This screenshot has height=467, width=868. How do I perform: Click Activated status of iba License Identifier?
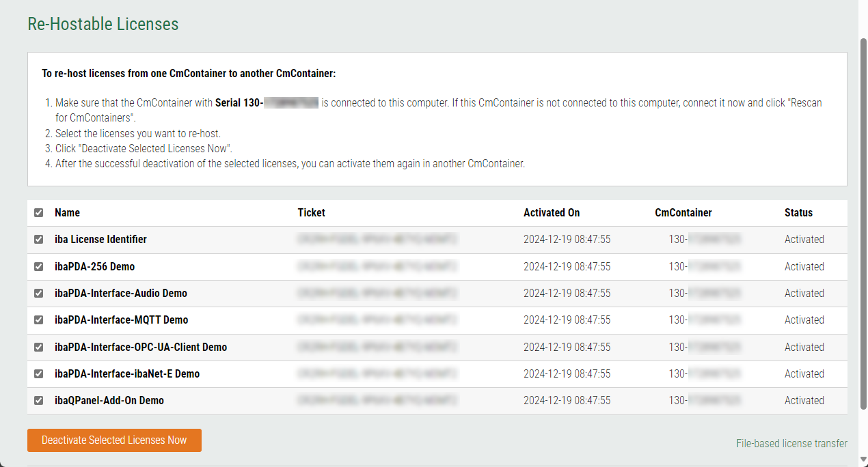804,240
